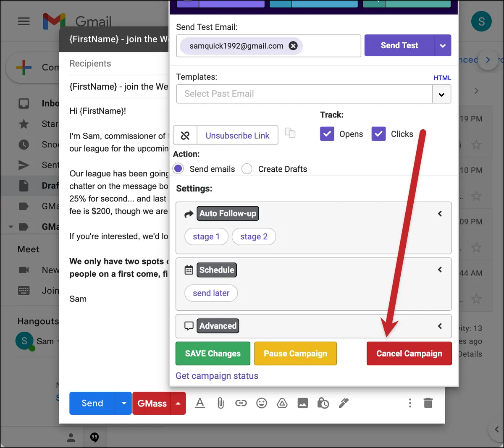Open the Gmail main menu hamburger icon

point(24,21)
